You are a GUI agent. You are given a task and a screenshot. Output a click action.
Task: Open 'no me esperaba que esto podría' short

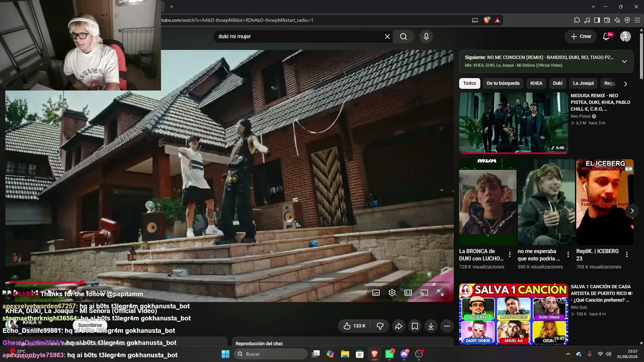pyautogui.click(x=546, y=202)
